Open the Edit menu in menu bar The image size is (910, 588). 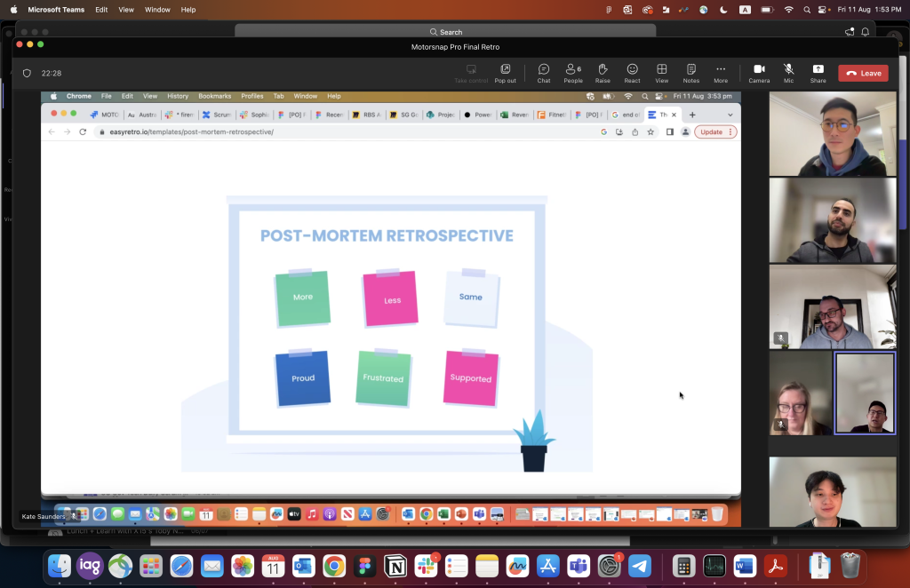(x=101, y=10)
